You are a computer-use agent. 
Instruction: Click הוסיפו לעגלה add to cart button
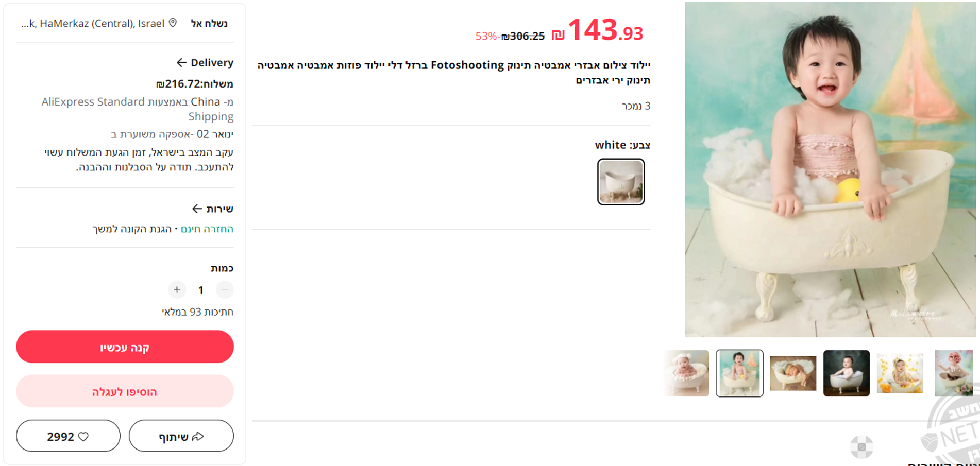125,391
